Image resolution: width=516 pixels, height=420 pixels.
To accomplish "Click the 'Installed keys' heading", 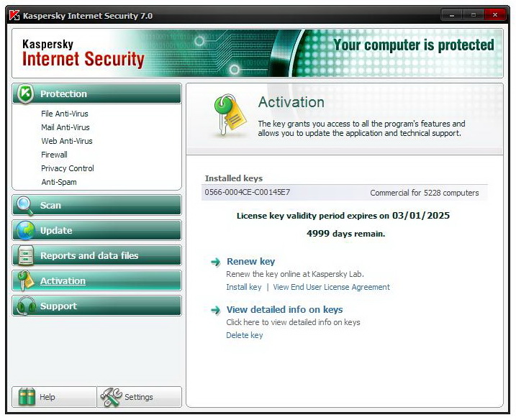I will tap(234, 178).
